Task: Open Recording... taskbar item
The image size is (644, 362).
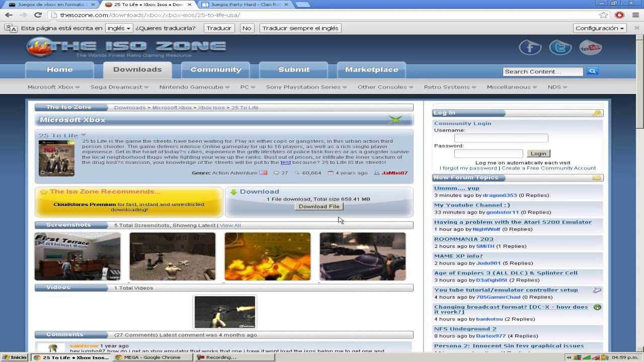Action: 235,357
